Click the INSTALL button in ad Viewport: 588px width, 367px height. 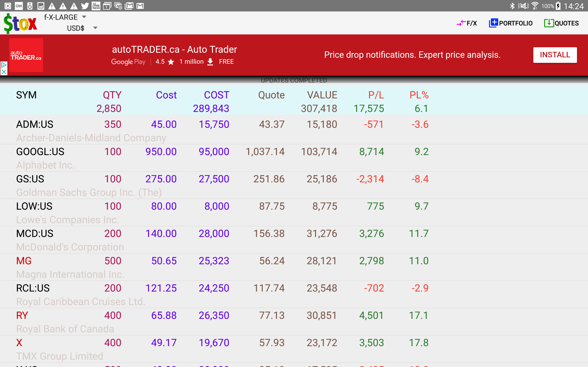555,55
